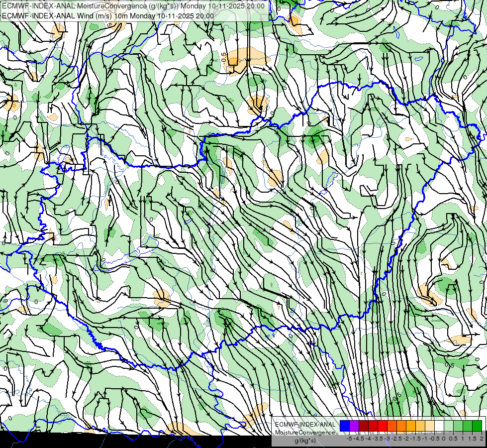Click the Wind (m/s) 10m title line
The height and width of the screenshot is (448, 487).
click(x=107, y=16)
